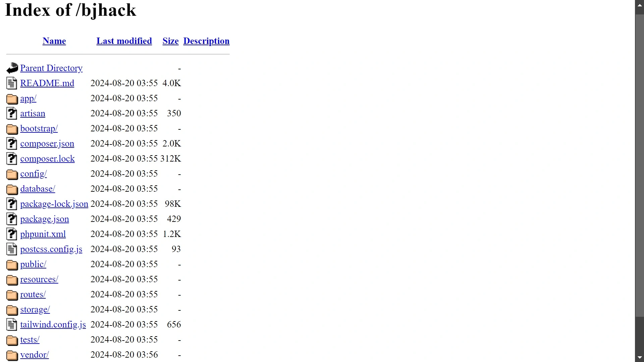The width and height of the screenshot is (644, 362).
Task: Sort files by Last modified column
Action: pyautogui.click(x=124, y=41)
